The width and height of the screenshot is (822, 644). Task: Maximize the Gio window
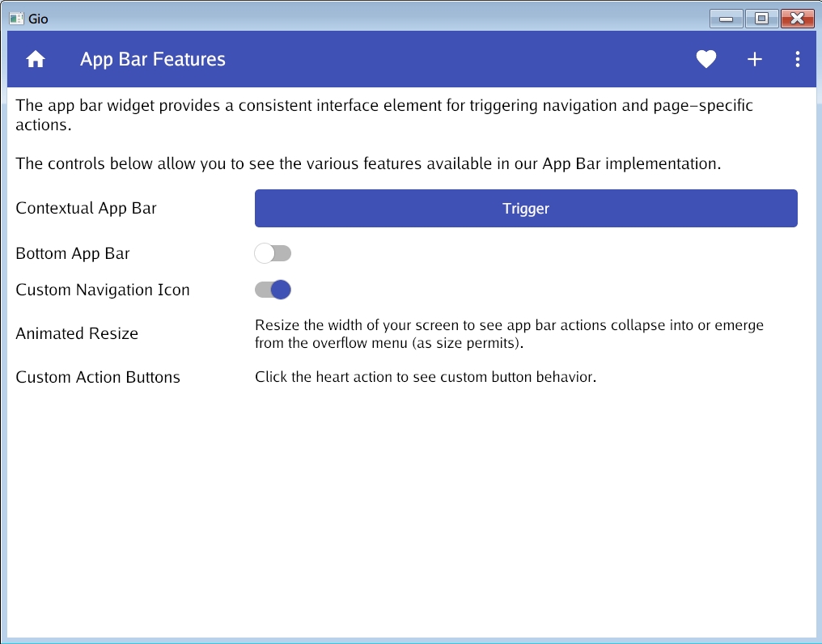coord(761,19)
